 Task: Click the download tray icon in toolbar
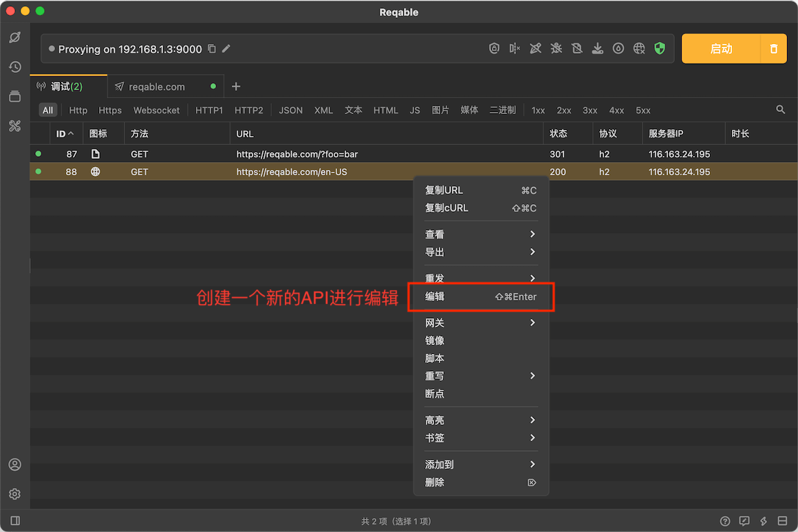(598, 48)
